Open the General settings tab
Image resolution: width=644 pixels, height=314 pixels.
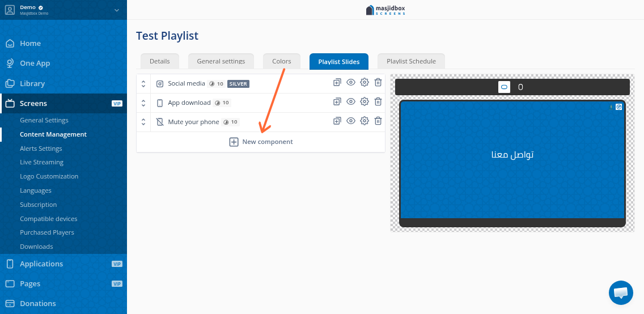tap(221, 61)
